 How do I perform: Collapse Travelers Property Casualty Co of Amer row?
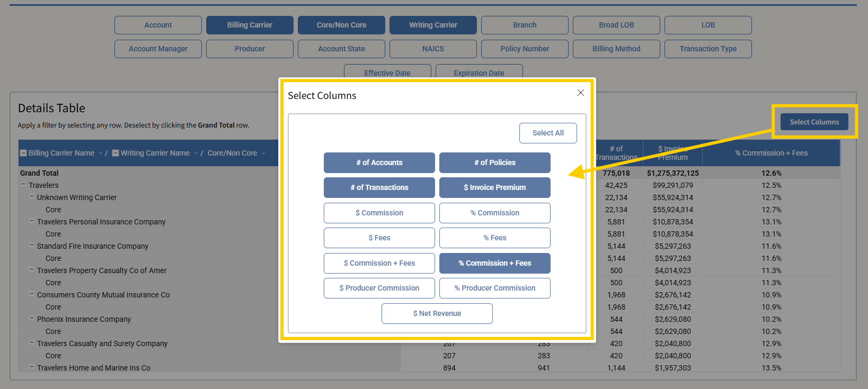pyautogui.click(x=32, y=270)
